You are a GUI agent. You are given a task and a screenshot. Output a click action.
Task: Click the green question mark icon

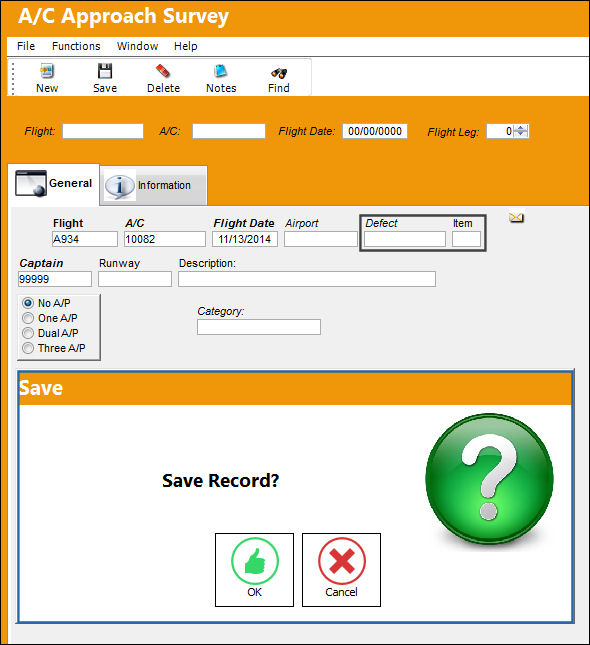(x=489, y=478)
